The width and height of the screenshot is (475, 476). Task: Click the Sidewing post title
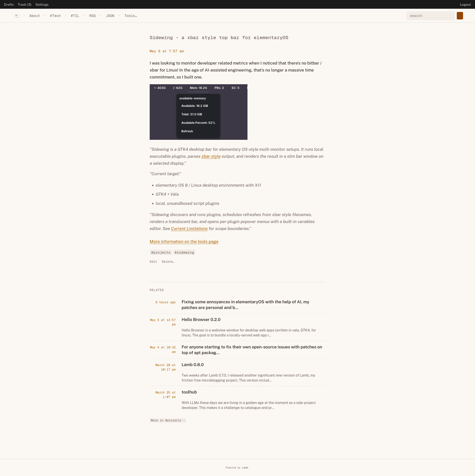tap(219, 38)
